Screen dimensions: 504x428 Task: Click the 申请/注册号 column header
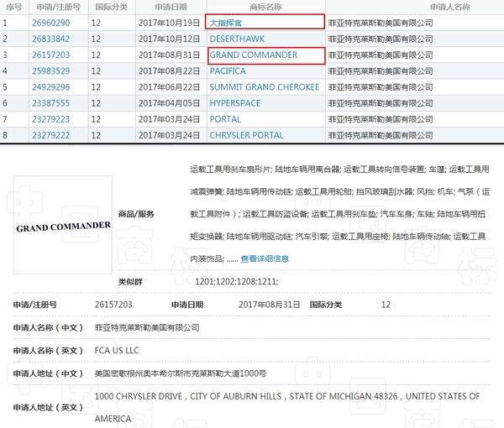(58, 7)
